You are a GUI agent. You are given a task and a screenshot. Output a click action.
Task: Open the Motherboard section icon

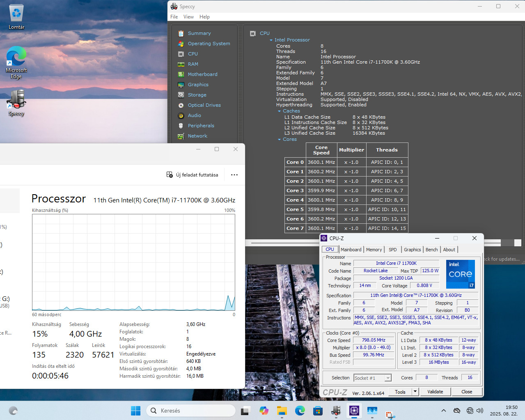click(x=181, y=74)
